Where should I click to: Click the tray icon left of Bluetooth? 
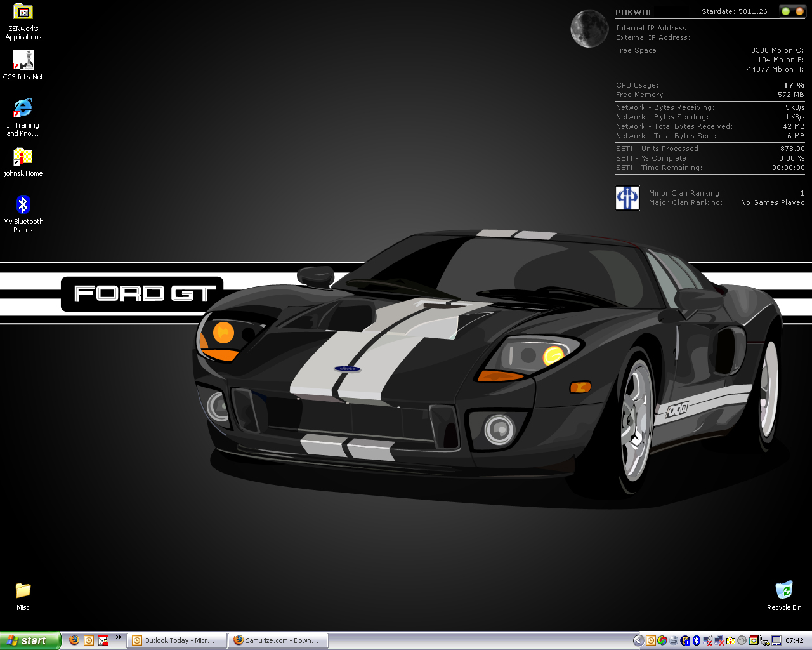coord(685,640)
